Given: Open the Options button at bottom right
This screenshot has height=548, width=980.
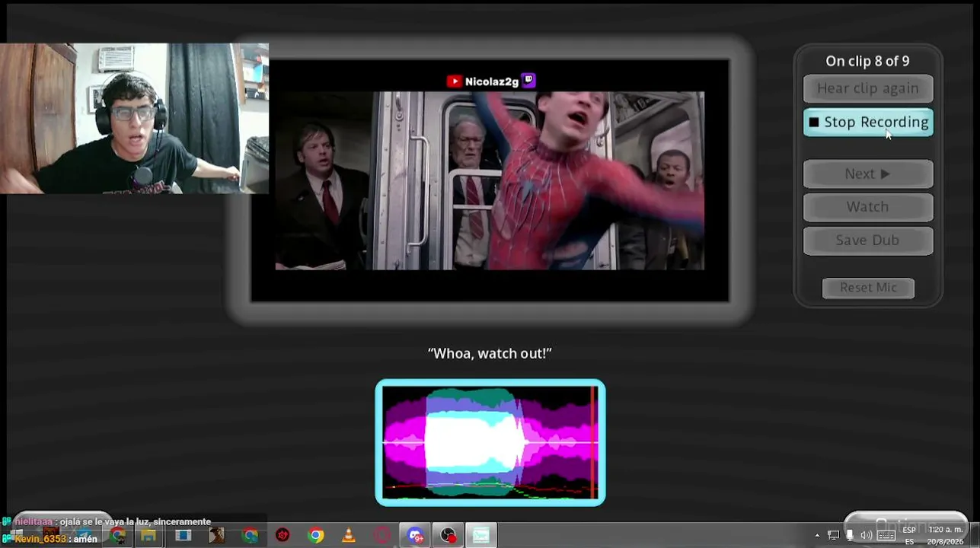Looking at the screenshot, I should coord(905,525).
